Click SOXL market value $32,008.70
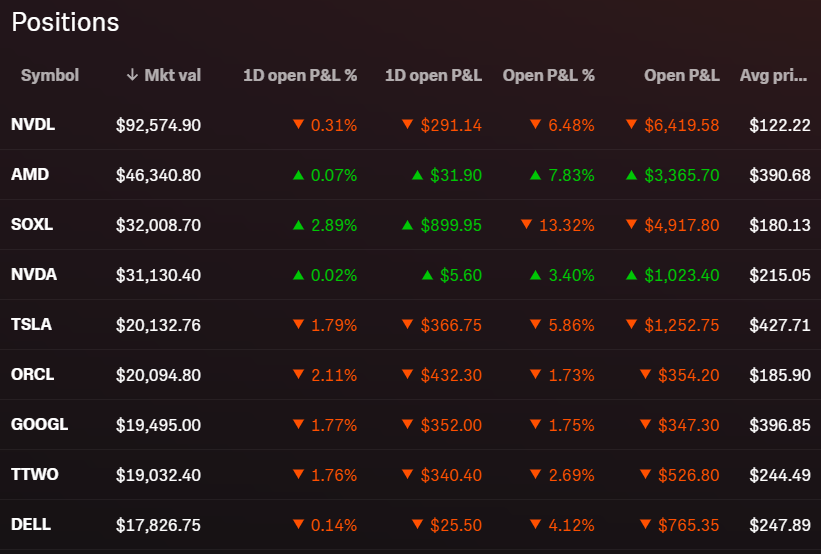821x554 pixels. tap(158, 225)
